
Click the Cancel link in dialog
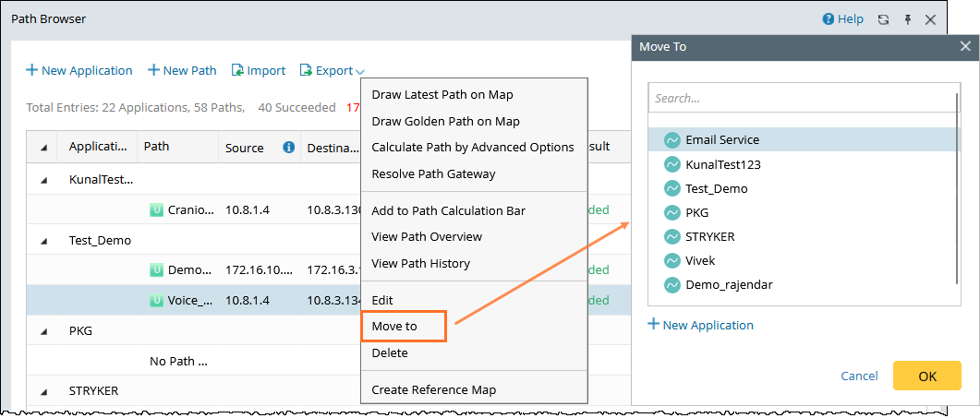tap(859, 376)
